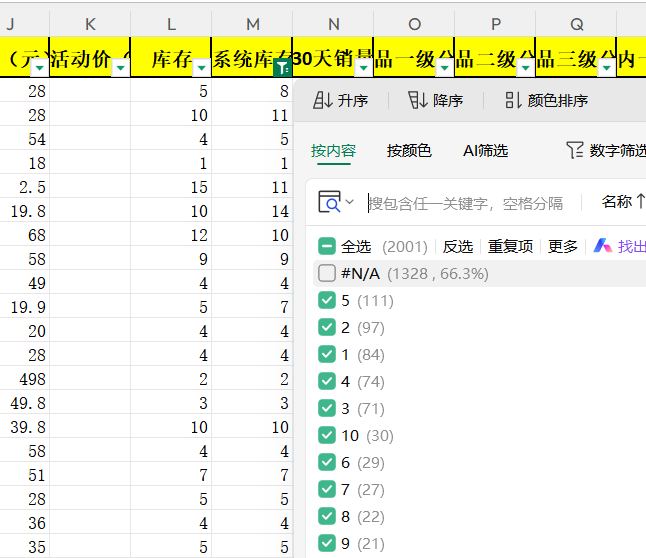The image size is (646, 558).
Task: Click the AI 找出 icon
Action: point(602,246)
